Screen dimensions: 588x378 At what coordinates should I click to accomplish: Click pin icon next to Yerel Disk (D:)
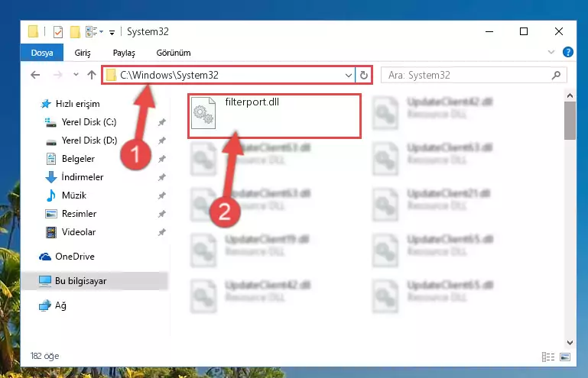coord(161,141)
